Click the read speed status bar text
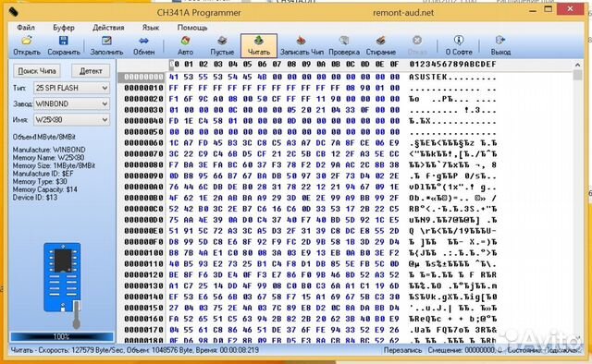The height and width of the screenshot is (364, 592). click(135, 350)
